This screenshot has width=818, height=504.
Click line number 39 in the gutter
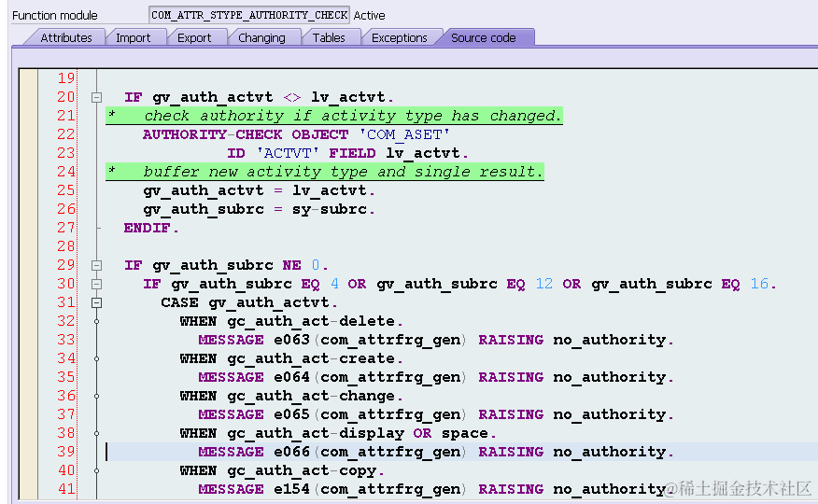66,452
